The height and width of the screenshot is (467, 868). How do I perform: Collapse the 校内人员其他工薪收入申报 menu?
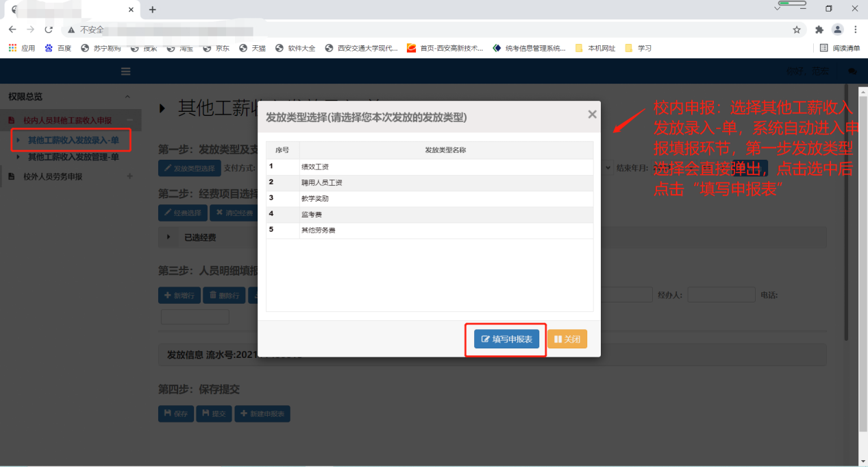pos(130,121)
